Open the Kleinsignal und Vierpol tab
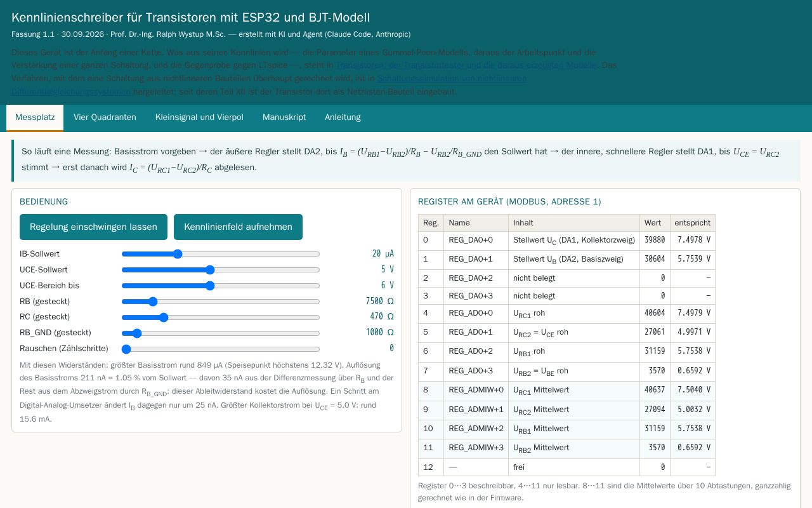 [x=199, y=117]
